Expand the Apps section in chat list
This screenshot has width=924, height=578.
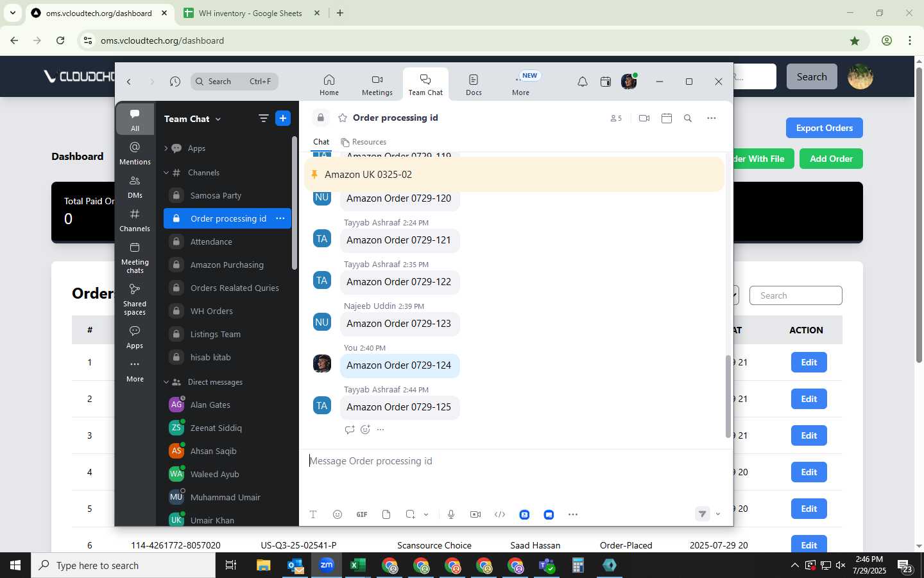166,148
